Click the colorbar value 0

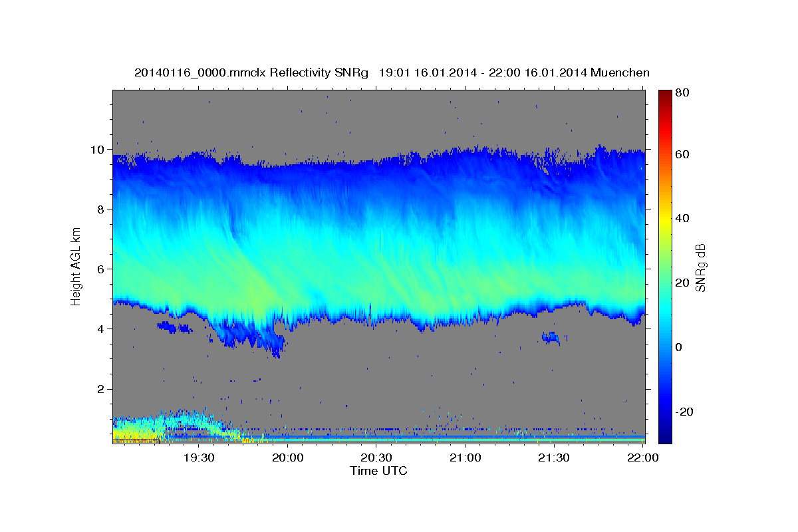pyautogui.click(x=680, y=347)
